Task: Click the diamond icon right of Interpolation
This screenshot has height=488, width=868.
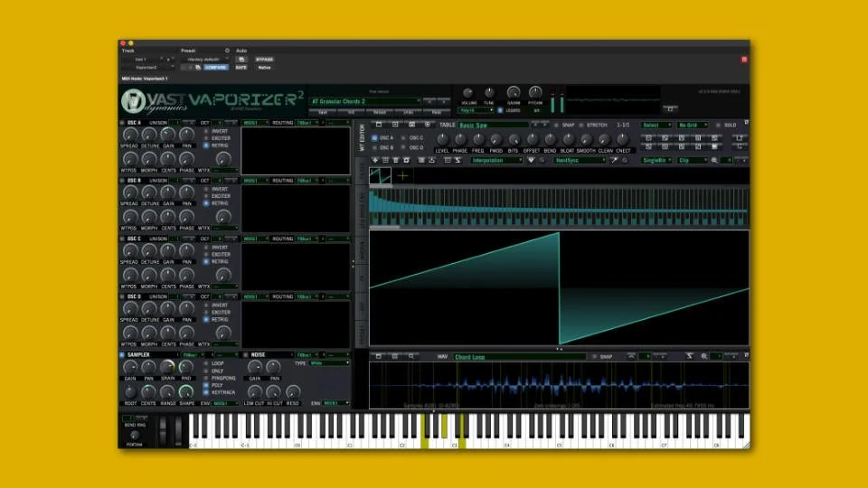Action: tap(532, 160)
